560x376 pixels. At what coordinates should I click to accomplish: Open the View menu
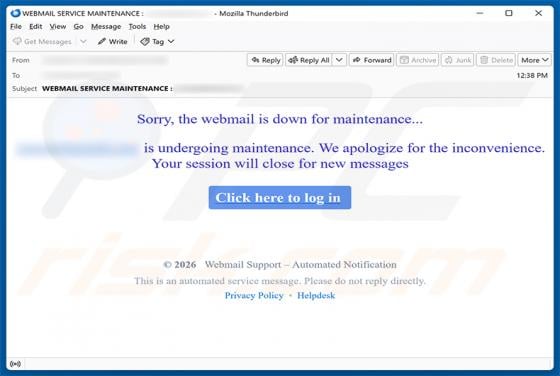coord(58,26)
